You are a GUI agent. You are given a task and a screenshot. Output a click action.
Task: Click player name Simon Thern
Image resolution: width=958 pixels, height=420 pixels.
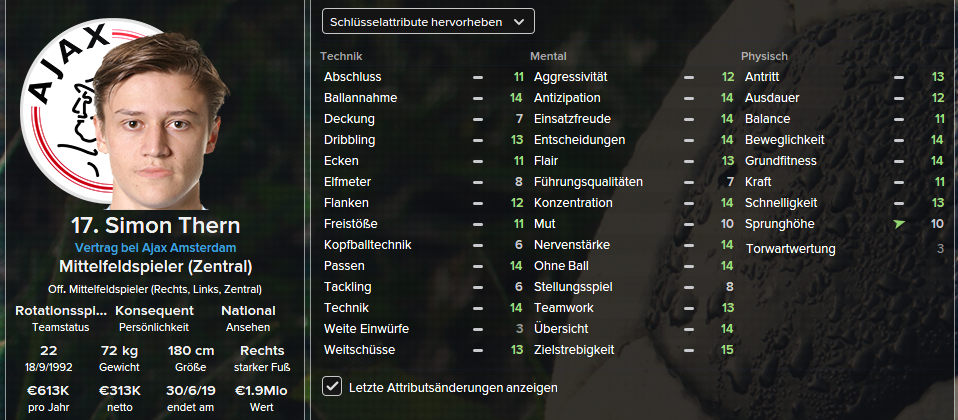155,225
